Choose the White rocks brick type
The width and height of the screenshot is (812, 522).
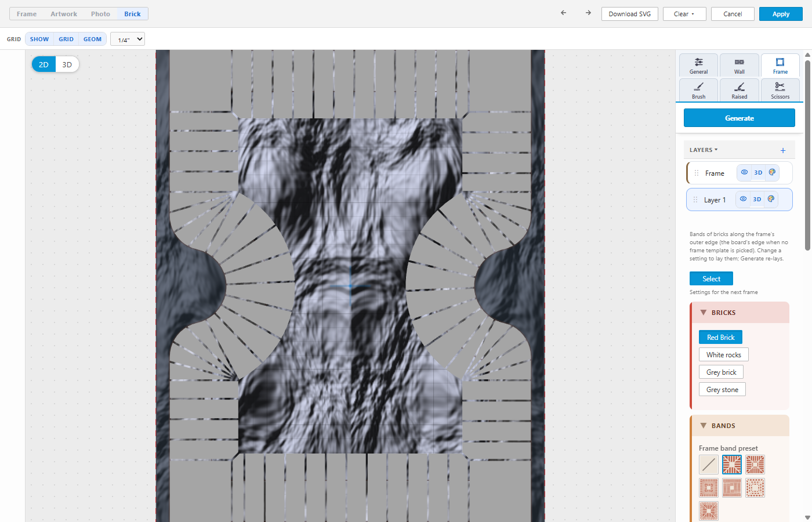pos(724,355)
